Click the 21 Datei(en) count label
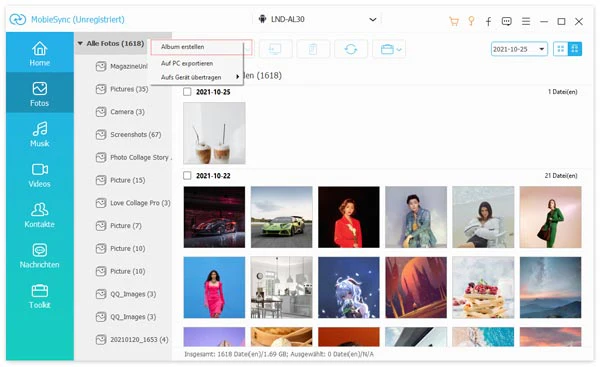This screenshot has width=600, height=367. 561,176
